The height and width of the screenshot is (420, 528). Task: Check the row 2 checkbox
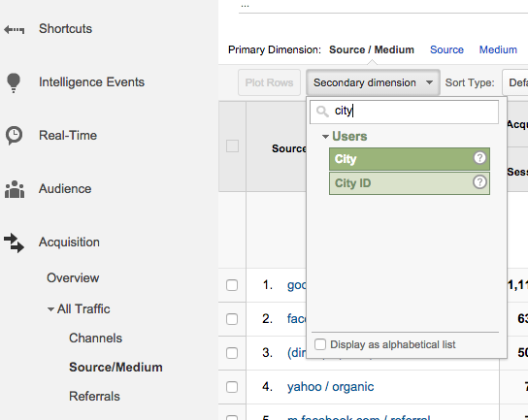click(x=232, y=319)
